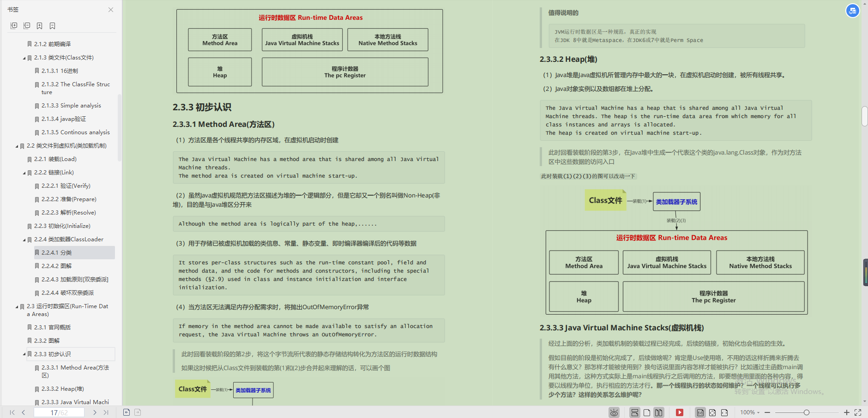Screen dimensions: 868x418
Task: Open bookmark 2.1.3.1 16进制
Action: 60,71
